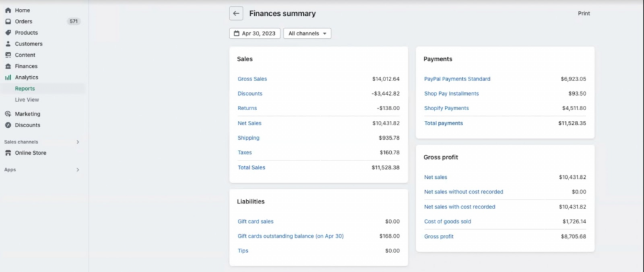Image resolution: width=644 pixels, height=272 pixels.
Task: Open Customers using the person icon
Action: pyautogui.click(x=8, y=44)
